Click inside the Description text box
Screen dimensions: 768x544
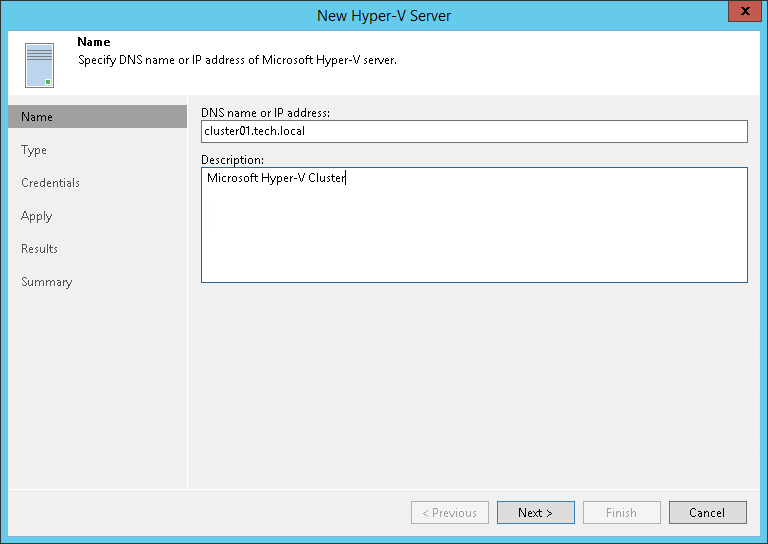[474, 225]
